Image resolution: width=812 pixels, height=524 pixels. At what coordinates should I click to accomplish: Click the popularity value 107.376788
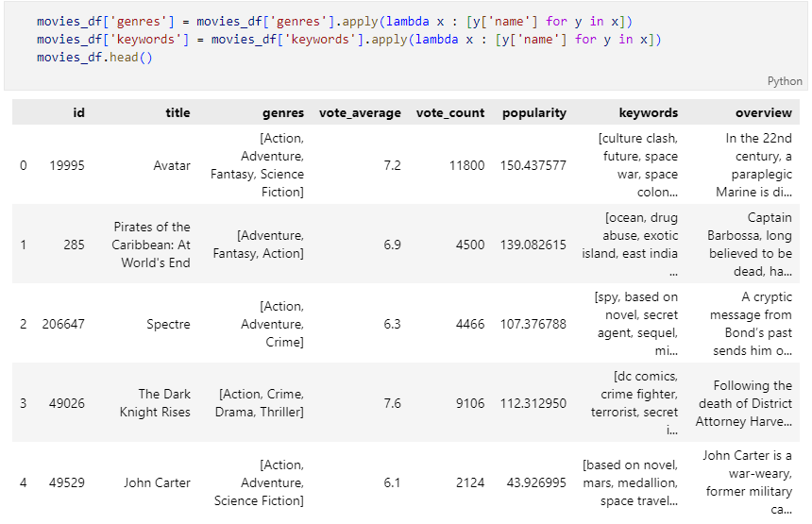pos(533,324)
